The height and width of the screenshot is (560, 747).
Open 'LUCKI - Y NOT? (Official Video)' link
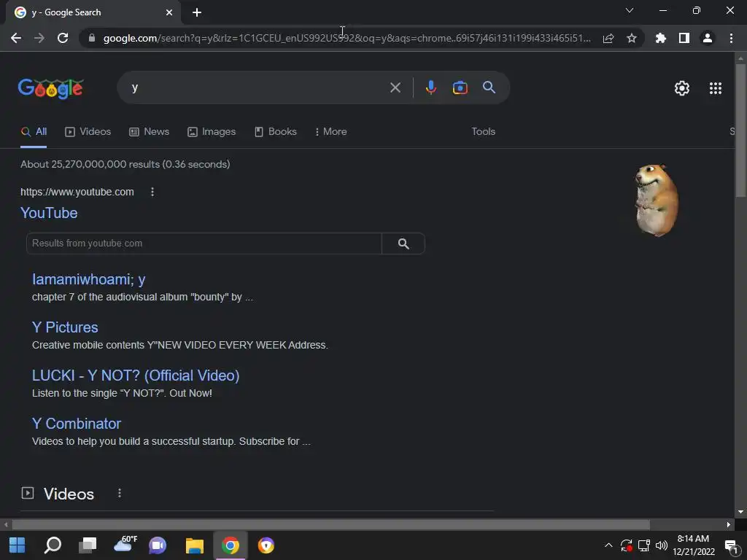(x=136, y=376)
